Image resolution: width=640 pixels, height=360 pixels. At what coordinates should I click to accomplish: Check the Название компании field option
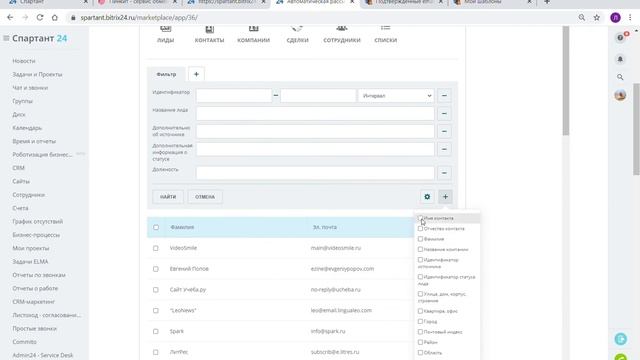coord(420,249)
